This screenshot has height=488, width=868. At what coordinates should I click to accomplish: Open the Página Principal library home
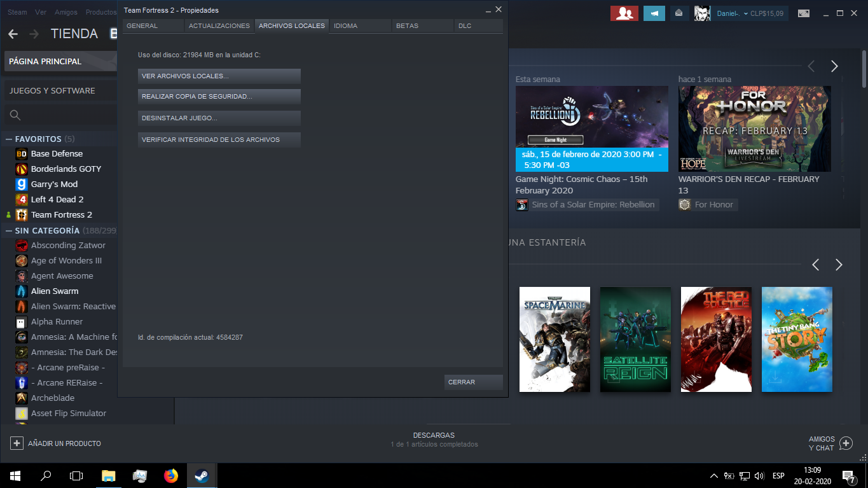coord(60,61)
